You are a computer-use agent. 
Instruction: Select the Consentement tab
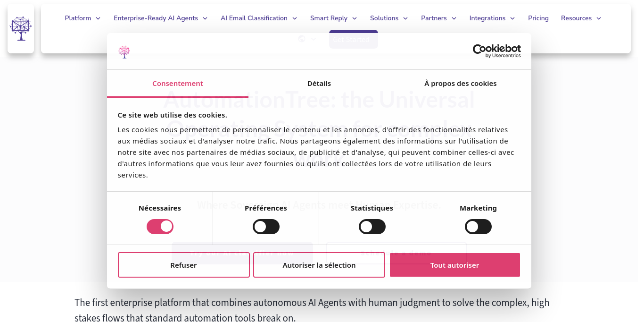pyautogui.click(x=178, y=83)
